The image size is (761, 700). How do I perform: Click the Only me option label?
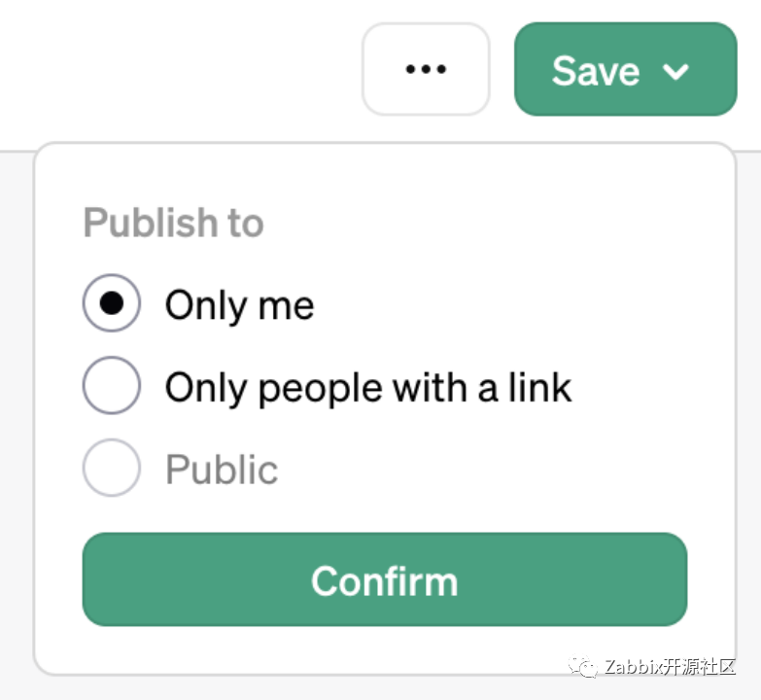point(239,305)
